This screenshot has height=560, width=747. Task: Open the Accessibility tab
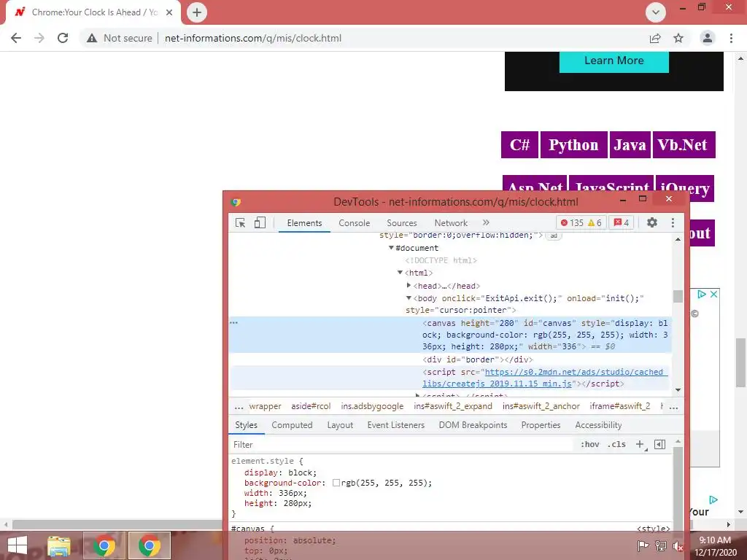coord(598,425)
